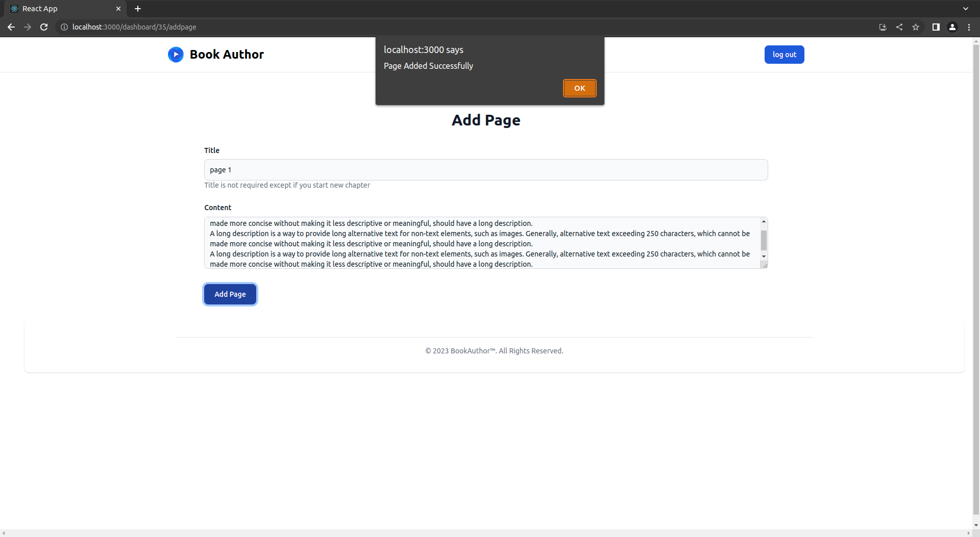Reload the page with refresh icon
This screenshot has height=537, width=980.
[x=44, y=27]
